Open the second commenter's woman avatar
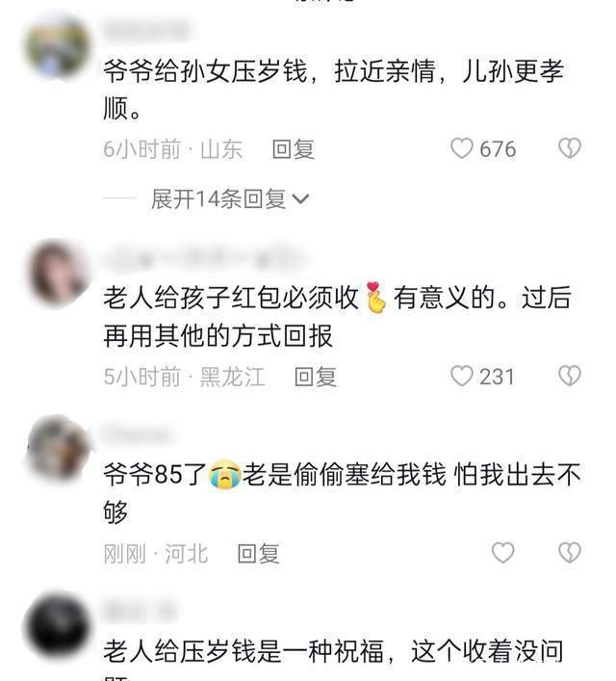 [x=58, y=273]
